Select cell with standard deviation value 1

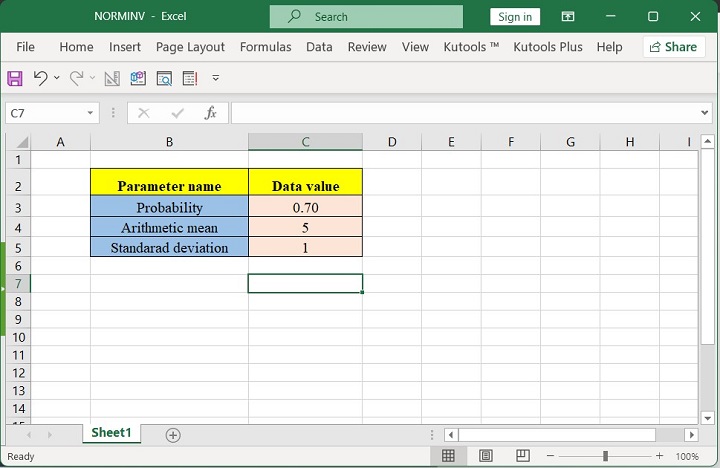[305, 247]
